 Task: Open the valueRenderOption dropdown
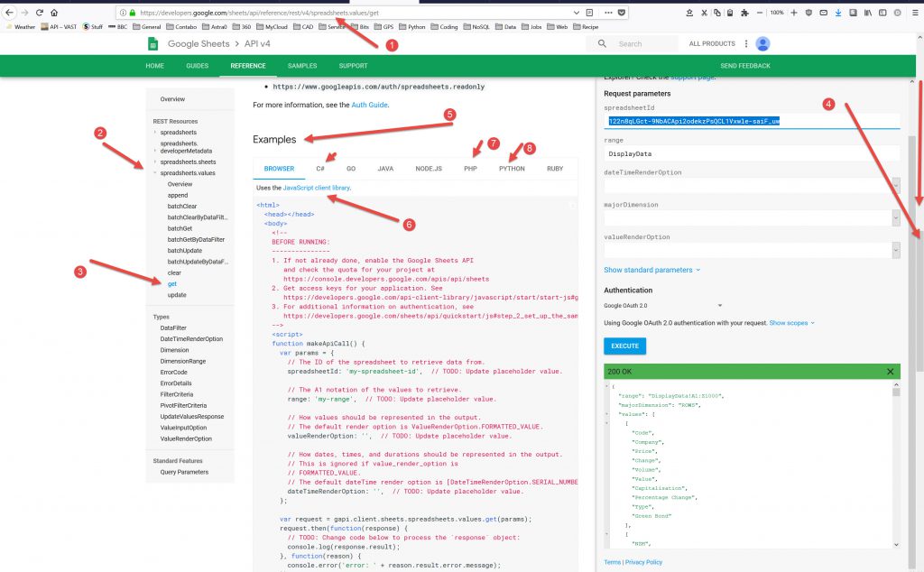coord(895,250)
